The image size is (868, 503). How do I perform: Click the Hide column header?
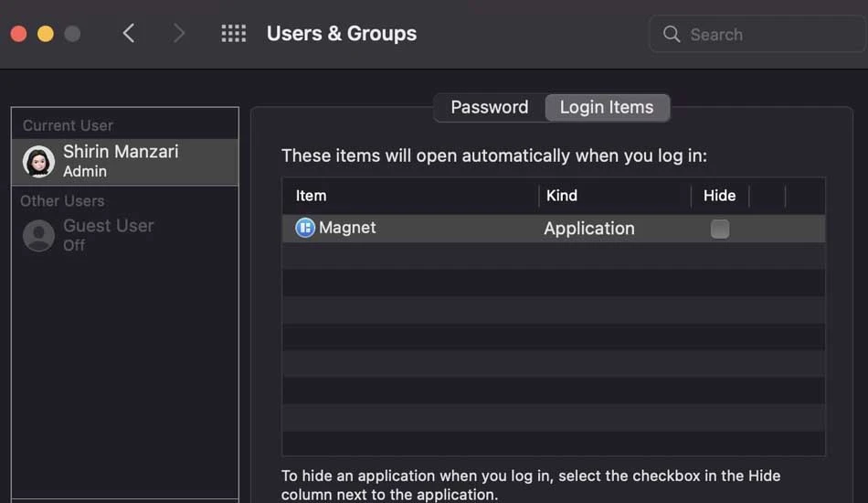[720, 196]
